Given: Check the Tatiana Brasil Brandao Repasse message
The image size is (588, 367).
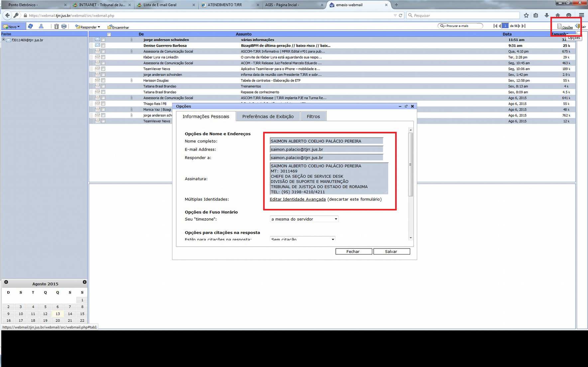Looking at the screenshot, I should 103,92.
